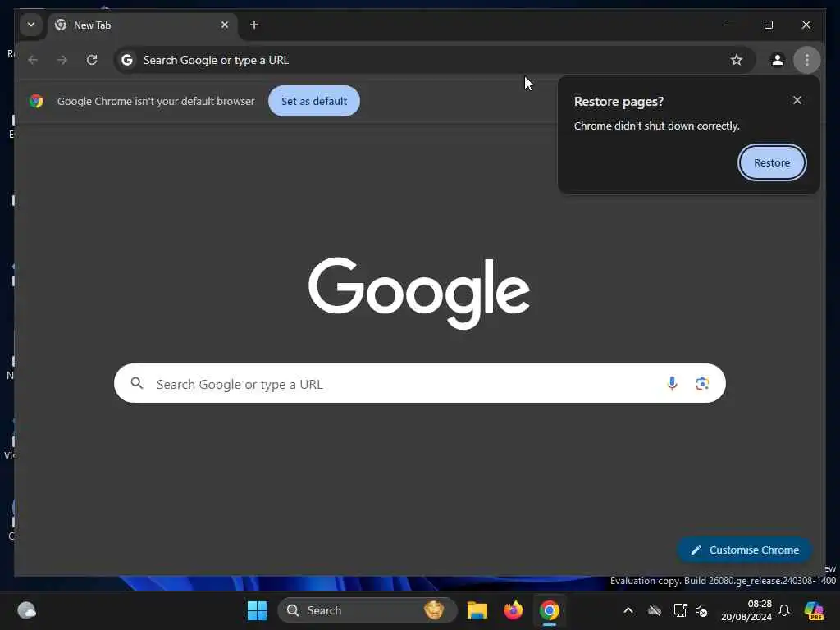Click the magnifier icon in search box
Image resolution: width=840 pixels, height=630 pixels.
coord(137,383)
